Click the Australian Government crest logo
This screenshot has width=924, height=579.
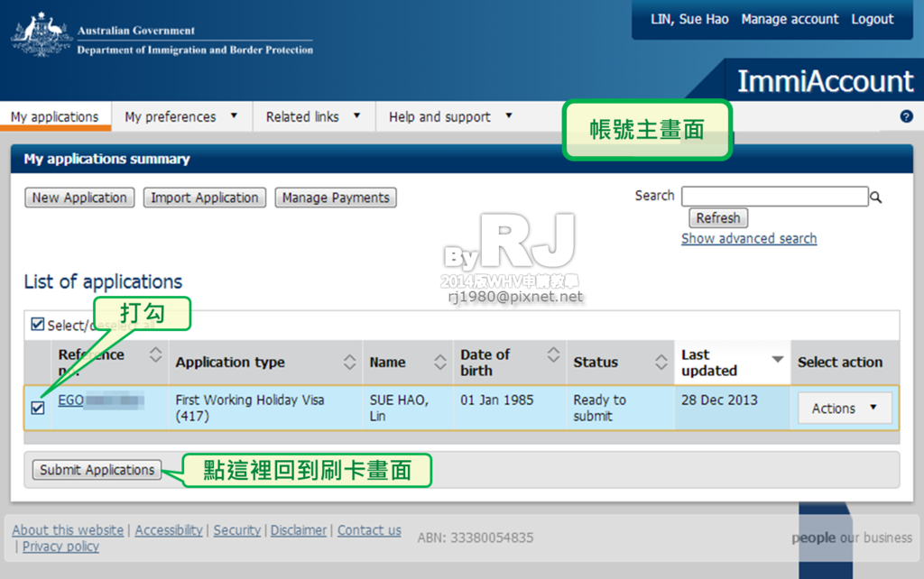42,35
